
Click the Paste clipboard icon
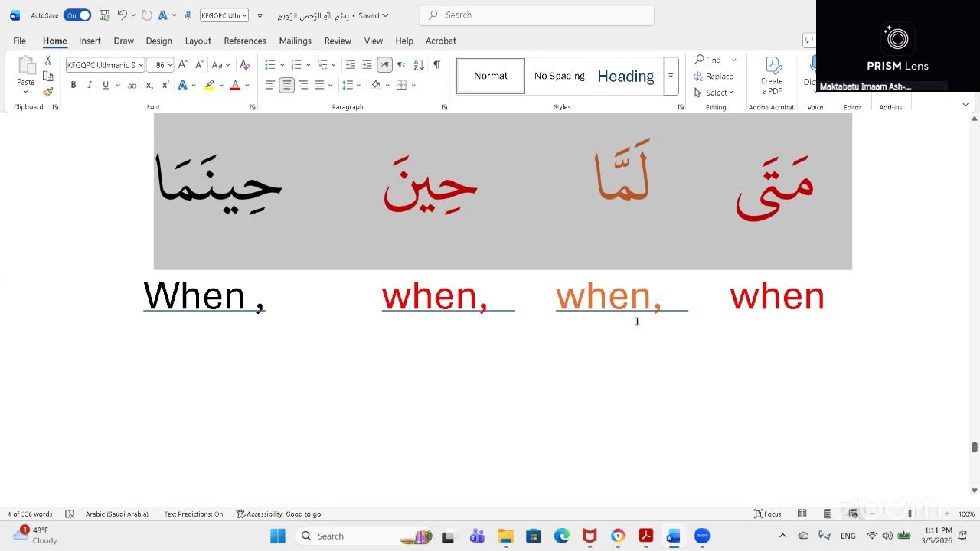[26, 67]
